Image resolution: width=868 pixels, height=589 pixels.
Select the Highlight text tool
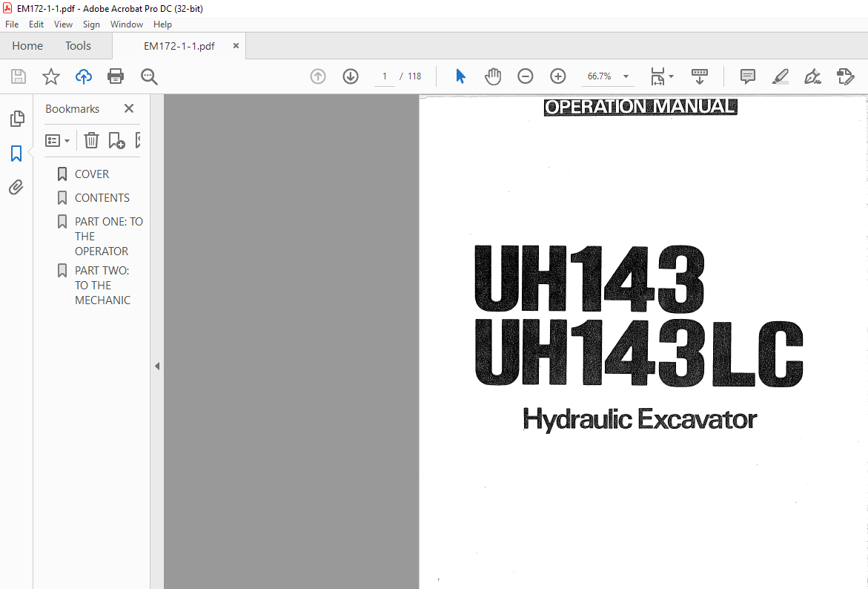tap(781, 76)
